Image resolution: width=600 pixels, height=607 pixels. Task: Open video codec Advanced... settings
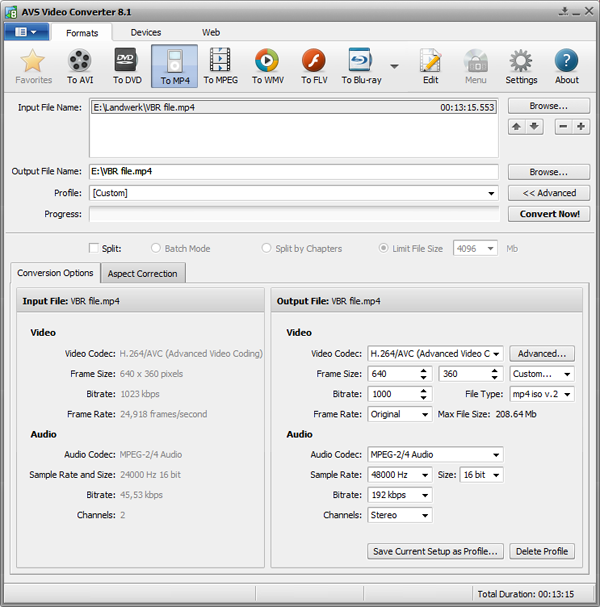(542, 353)
